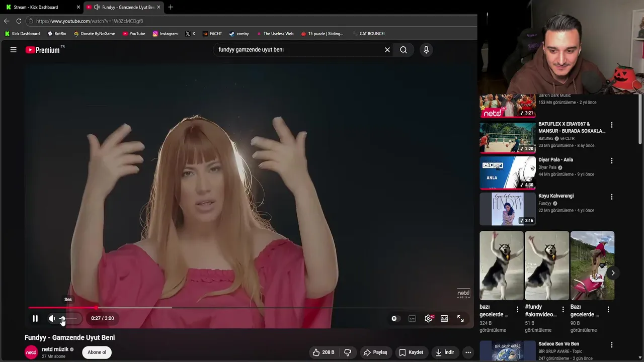The height and width of the screenshot is (362, 644).
Task: Open Sadece Sen Ve Ben video title
Action: coord(558,344)
